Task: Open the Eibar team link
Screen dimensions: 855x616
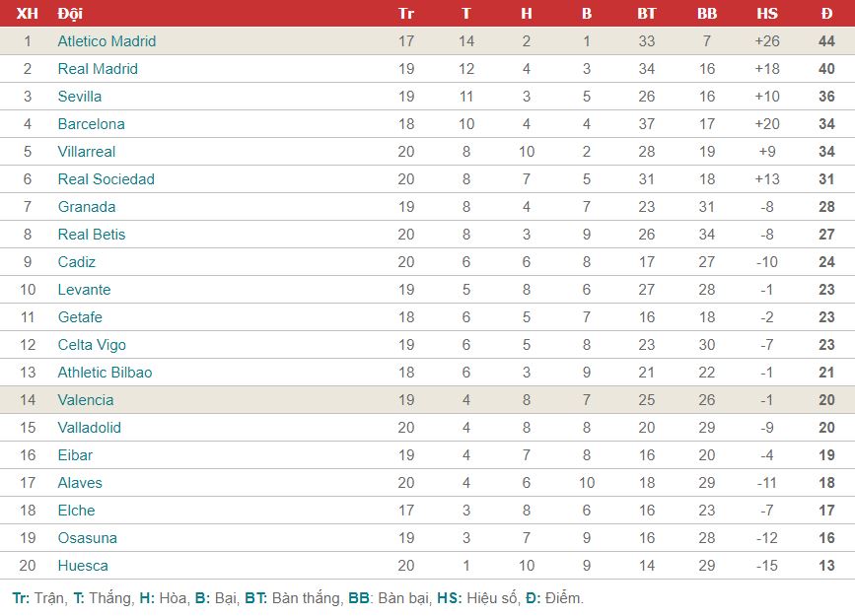Action: click(x=75, y=455)
